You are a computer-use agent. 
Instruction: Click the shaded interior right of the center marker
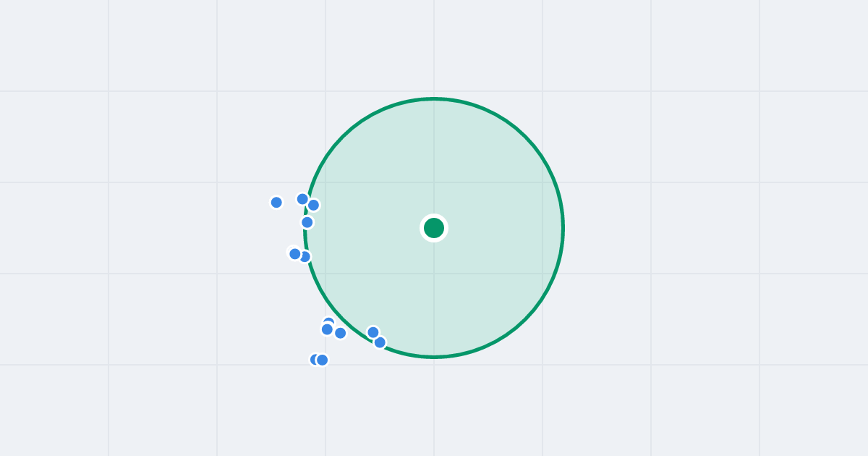click(x=499, y=228)
